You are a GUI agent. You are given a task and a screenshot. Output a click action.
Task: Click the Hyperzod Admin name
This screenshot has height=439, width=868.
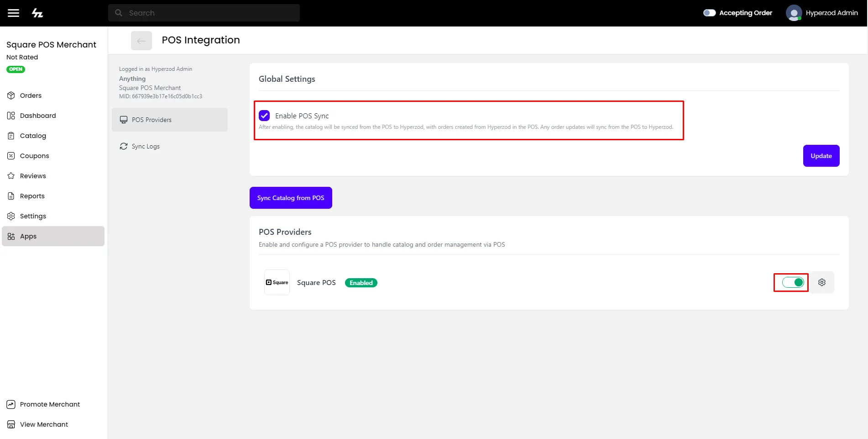pos(831,13)
